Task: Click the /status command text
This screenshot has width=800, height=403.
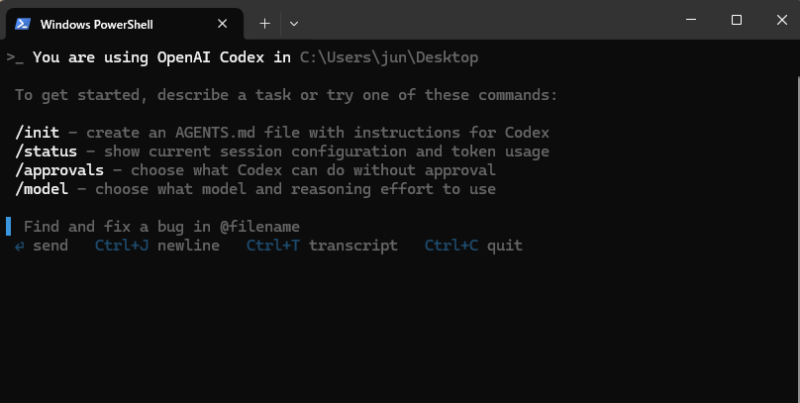Action: [x=46, y=152]
